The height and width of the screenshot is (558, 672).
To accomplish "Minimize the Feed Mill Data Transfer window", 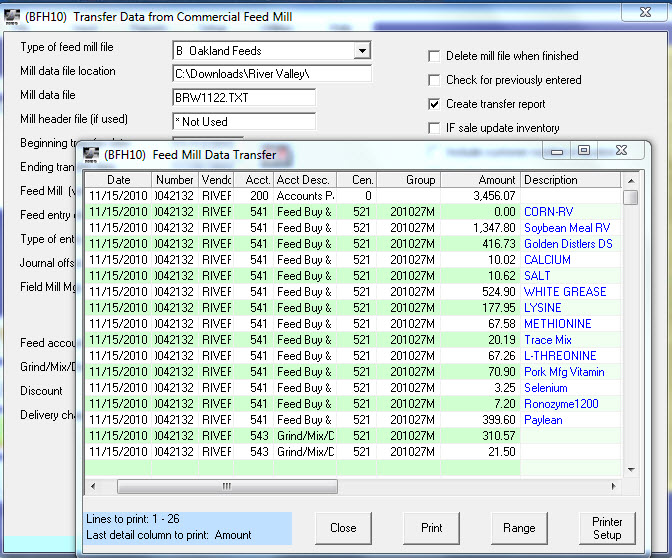I will (557, 151).
